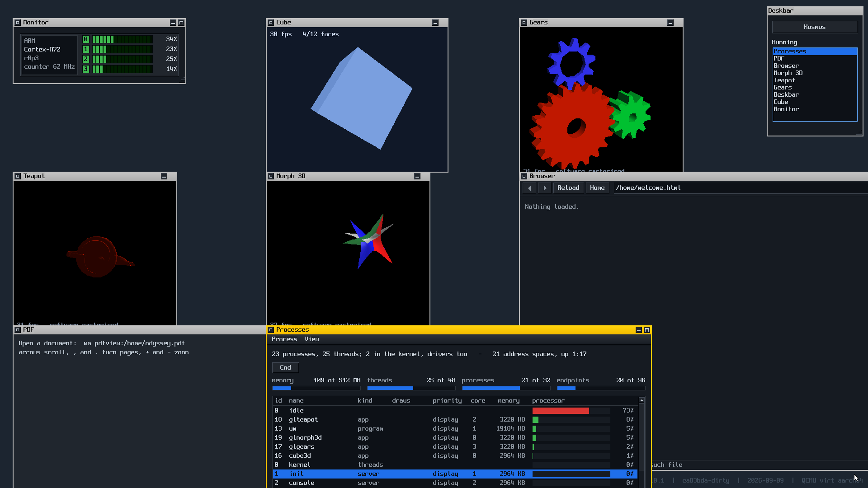Viewport: 868px width, 488px height.
Task: Select the glteapot process row
Action: coord(455,420)
